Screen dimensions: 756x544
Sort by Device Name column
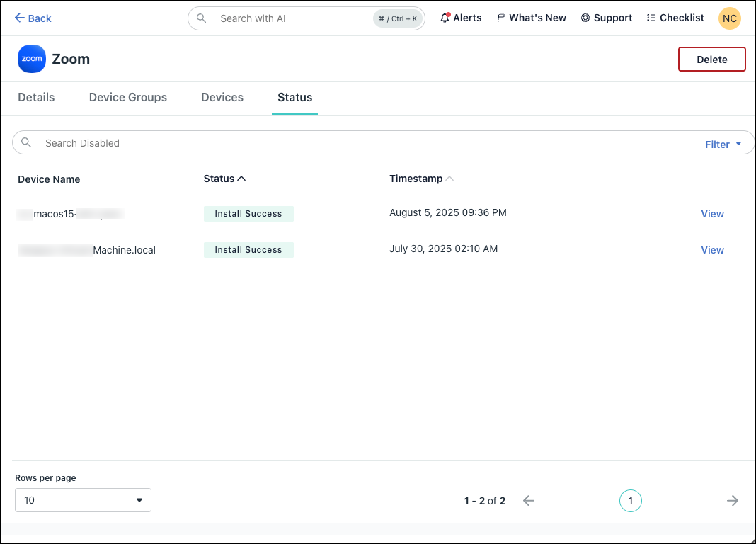[49, 179]
